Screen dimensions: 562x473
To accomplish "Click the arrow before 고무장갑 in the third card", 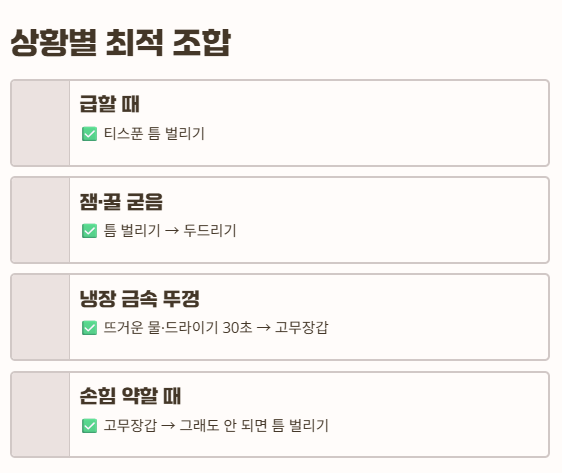I will pyautogui.click(x=264, y=328).
